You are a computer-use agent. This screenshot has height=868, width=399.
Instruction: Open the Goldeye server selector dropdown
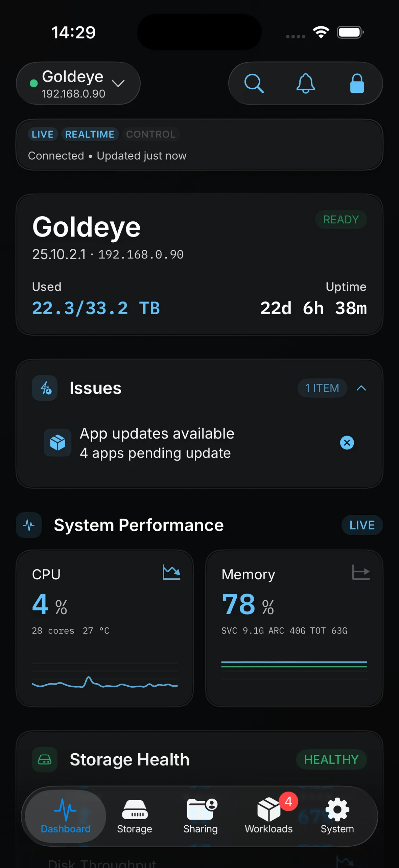click(x=78, y=83)
